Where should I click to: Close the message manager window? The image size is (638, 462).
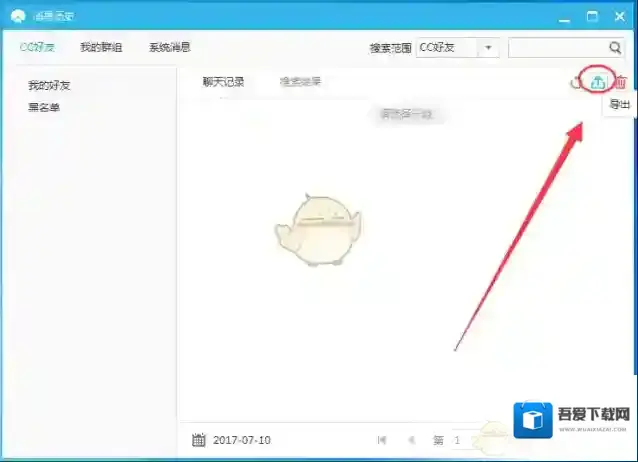tap(620, 17)
